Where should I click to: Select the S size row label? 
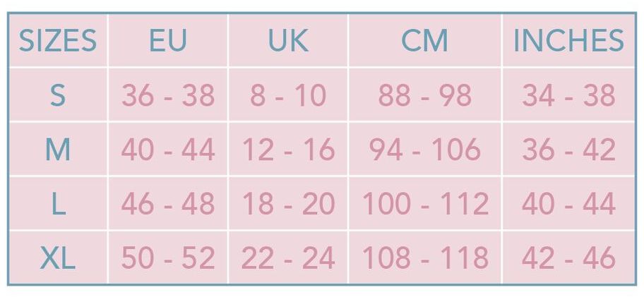point(58,95)
